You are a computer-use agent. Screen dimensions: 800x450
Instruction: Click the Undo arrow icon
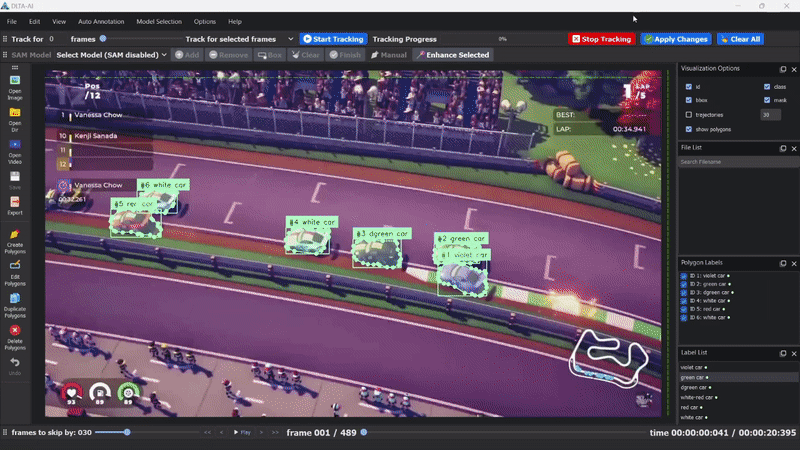(15, 362)
